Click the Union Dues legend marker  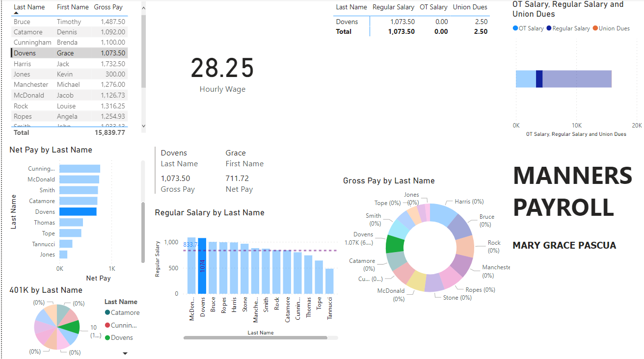tap(595, 28)
